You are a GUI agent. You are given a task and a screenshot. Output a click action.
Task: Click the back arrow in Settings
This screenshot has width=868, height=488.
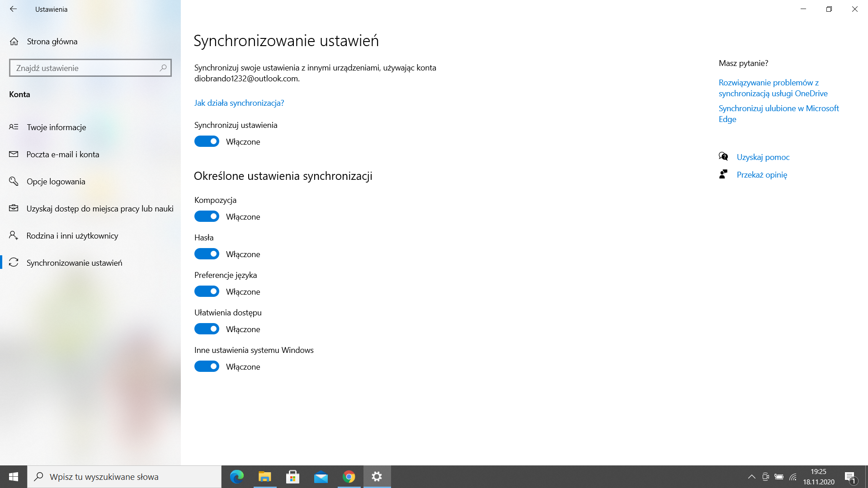(13, 9)
